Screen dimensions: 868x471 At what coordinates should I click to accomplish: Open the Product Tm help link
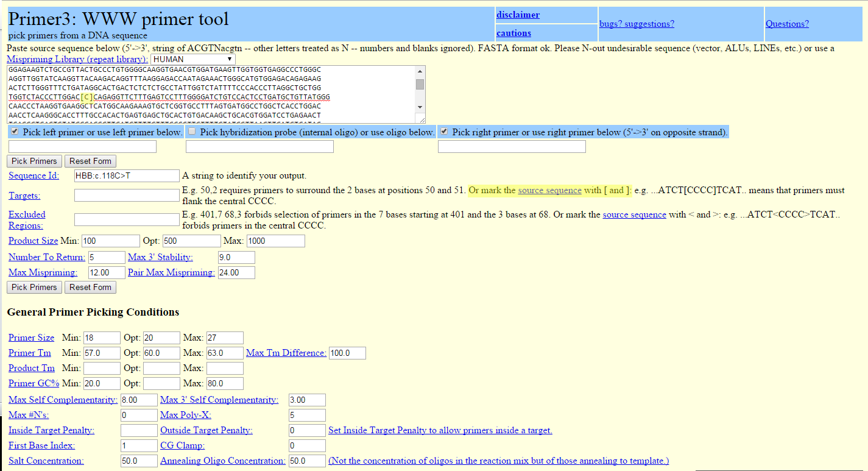click(32, 368)
